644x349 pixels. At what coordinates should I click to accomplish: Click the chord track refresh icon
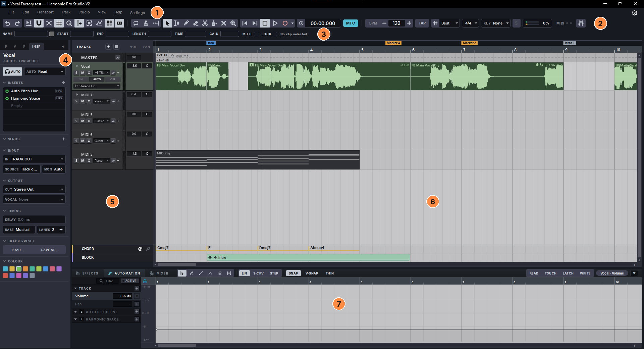click(140, 249)
